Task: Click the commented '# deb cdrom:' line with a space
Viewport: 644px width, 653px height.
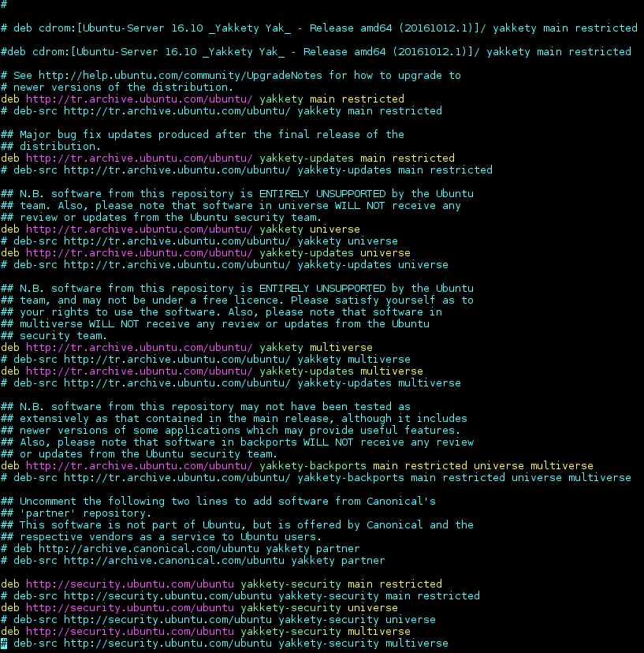Action: [x=319, y=28]
